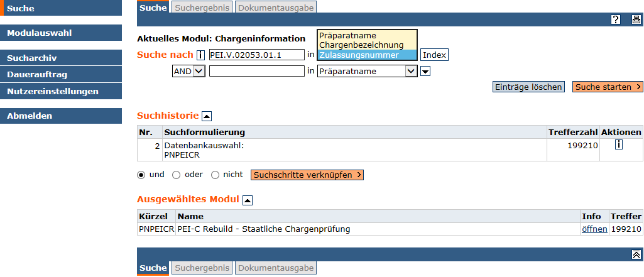Select Chargenbezeichnung in the open list
Screen dimensions: 644x277
click(x=367, y=45)
